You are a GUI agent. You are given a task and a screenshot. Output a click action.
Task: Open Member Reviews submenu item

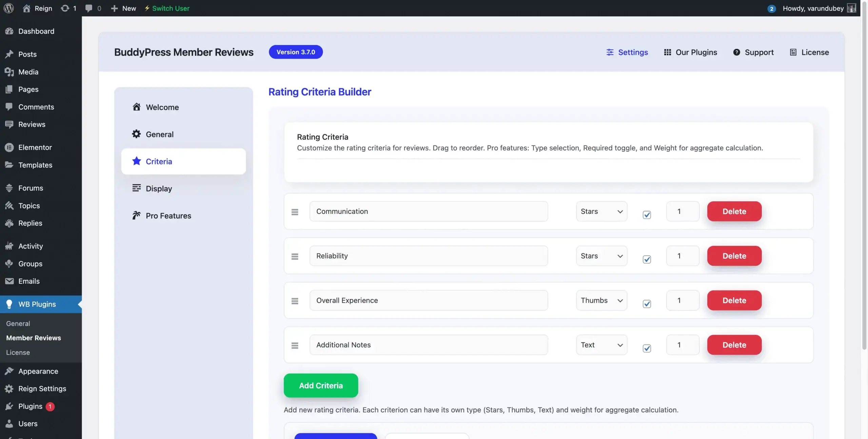pyautogui.click(x=34, y=338)
